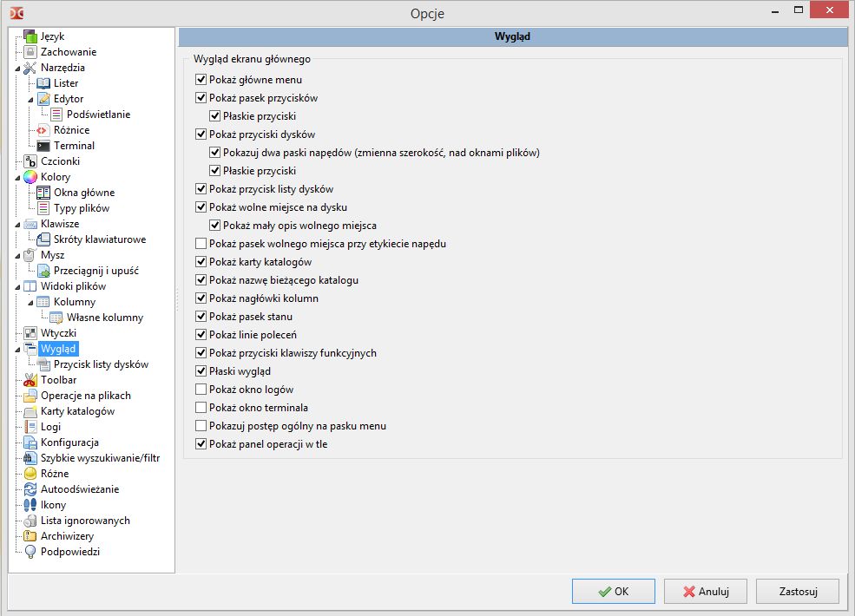This screenshot has width=855, height=616.
Task: Toggle Pokaż pasek stanu checkbox
Action: coord(201,317)
